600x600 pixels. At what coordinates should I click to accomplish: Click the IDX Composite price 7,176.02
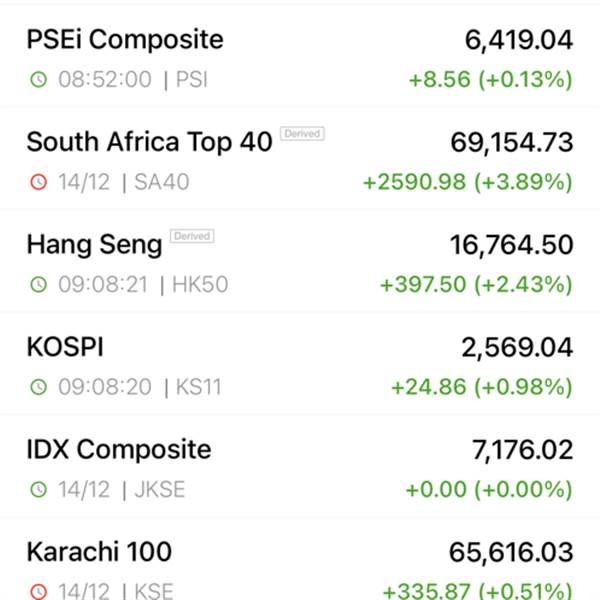pos(522,450)
